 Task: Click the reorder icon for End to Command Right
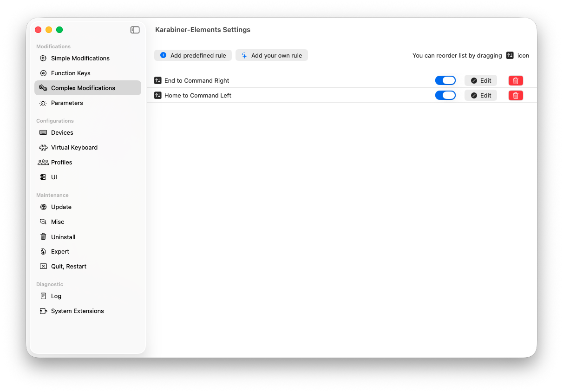[158, 80]
